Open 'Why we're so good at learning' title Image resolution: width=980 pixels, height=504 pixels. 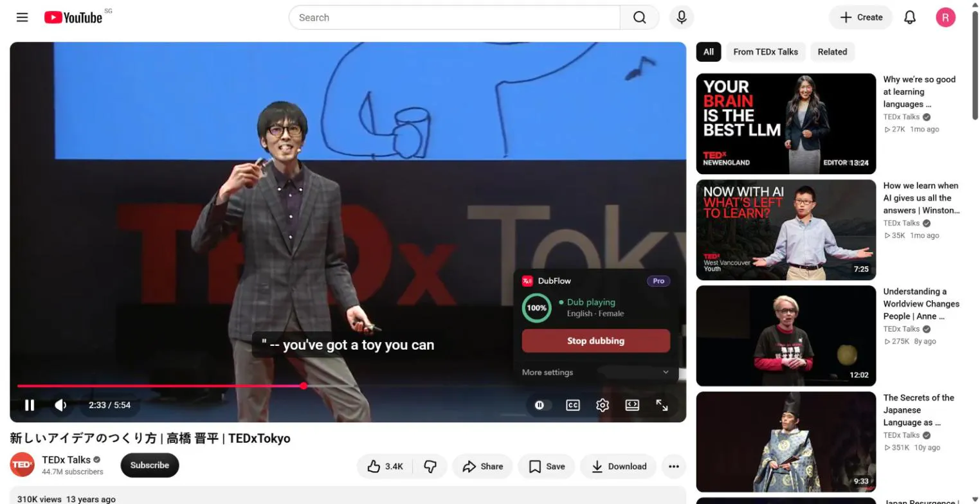pyautogui.click(x=920, y=92)
